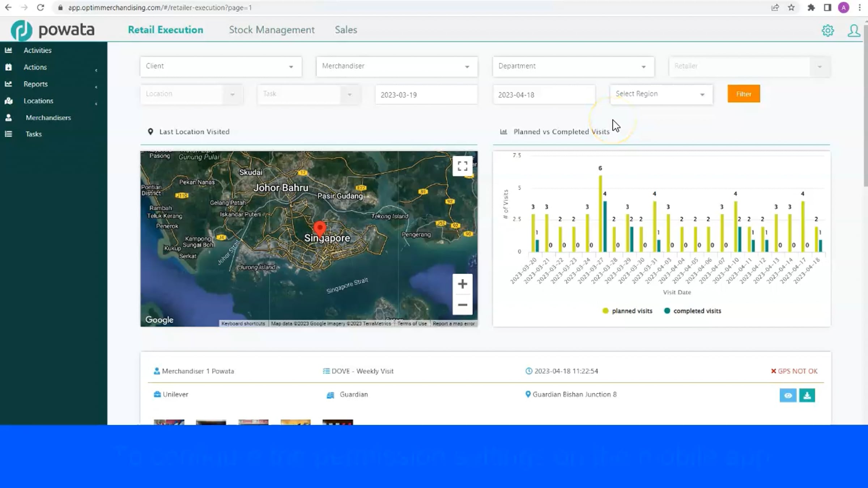Open the Client dropdown
The height and width of the screenshot is (488, 868).
(x=221, y=67)
